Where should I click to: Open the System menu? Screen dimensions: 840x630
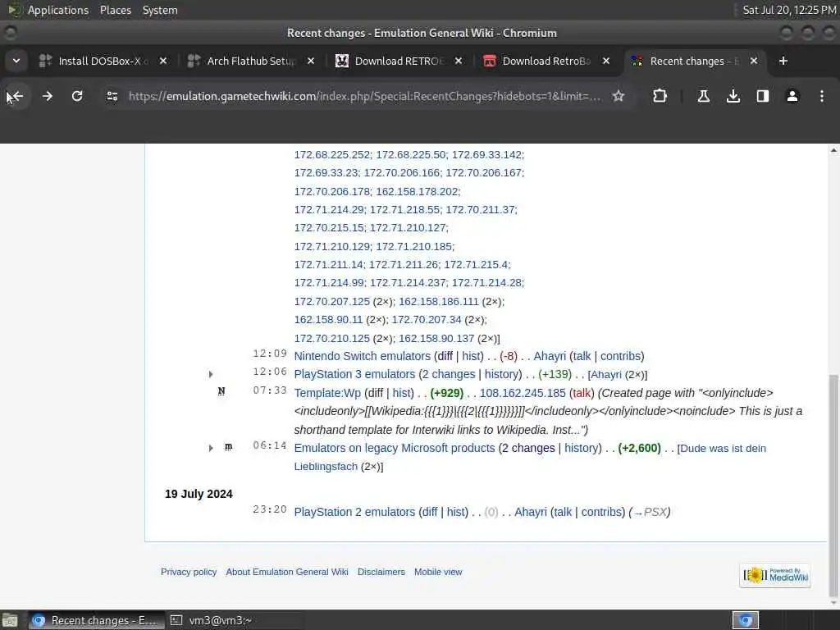[x=160, y=10]
